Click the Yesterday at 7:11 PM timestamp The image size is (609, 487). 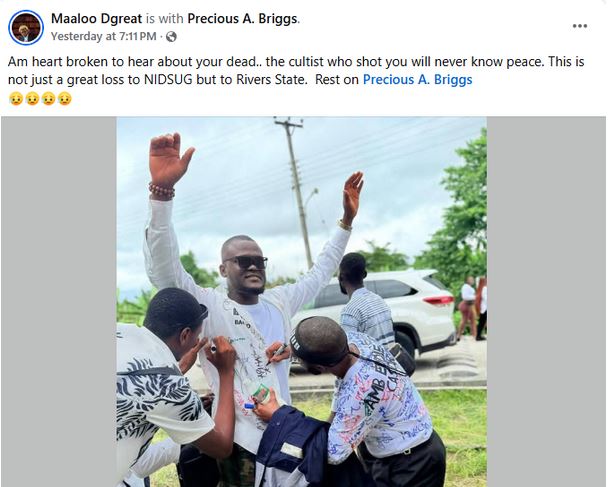[x=104, y=37]
